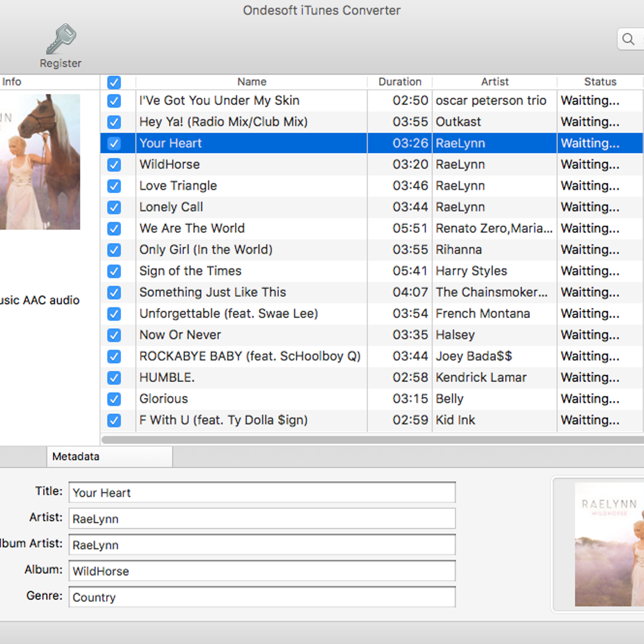Uncheck I'Ve Got You Under My Skin
Image resolution: width=644 pixels, height=644 pixels.
[114, 101]
